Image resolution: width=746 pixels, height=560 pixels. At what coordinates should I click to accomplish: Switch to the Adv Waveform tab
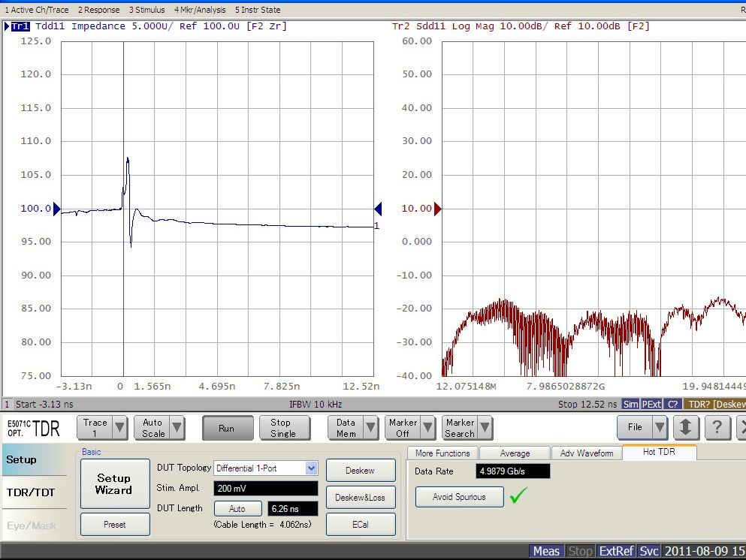pos(586,453)
